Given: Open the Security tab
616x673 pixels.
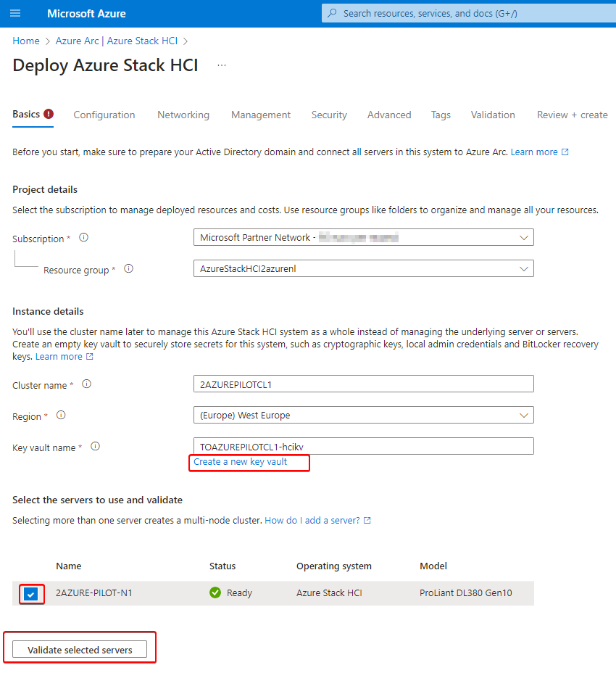Looking at the screenshot, I should click(329, 115).
